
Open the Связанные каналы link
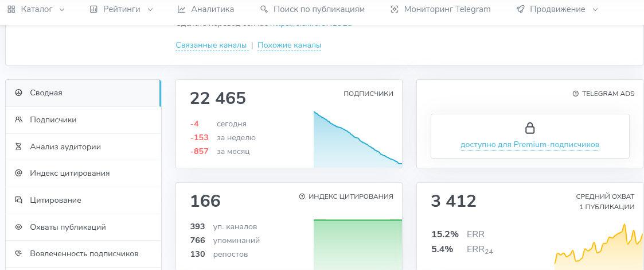click(x=211, y=45)
